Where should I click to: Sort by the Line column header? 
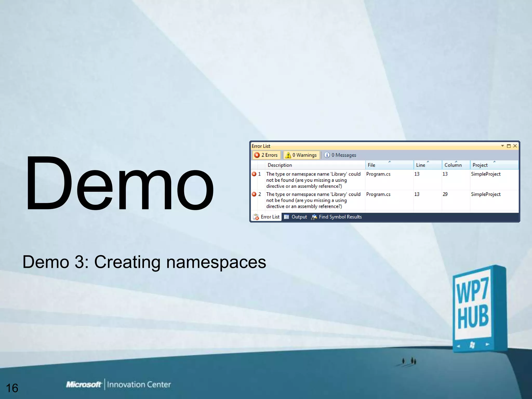(428, 165)
